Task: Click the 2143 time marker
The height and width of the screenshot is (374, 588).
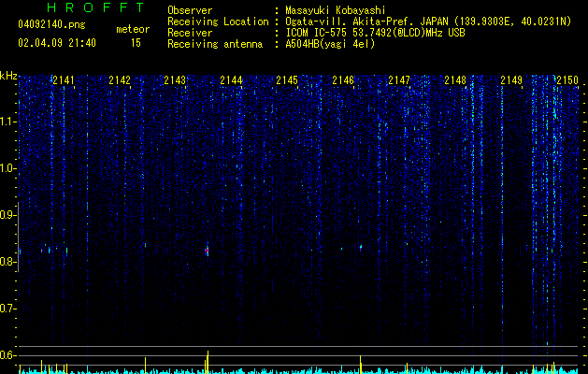Action: point(175,79)
